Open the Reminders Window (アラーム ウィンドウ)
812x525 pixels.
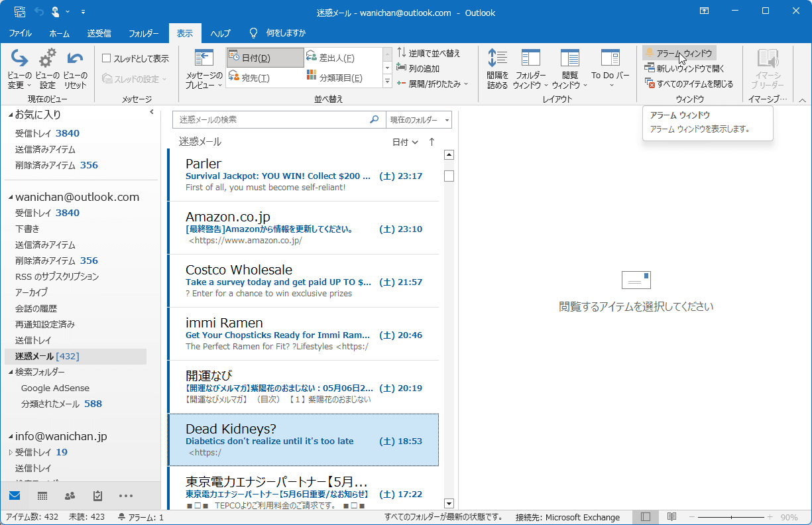tap(679, 53)
